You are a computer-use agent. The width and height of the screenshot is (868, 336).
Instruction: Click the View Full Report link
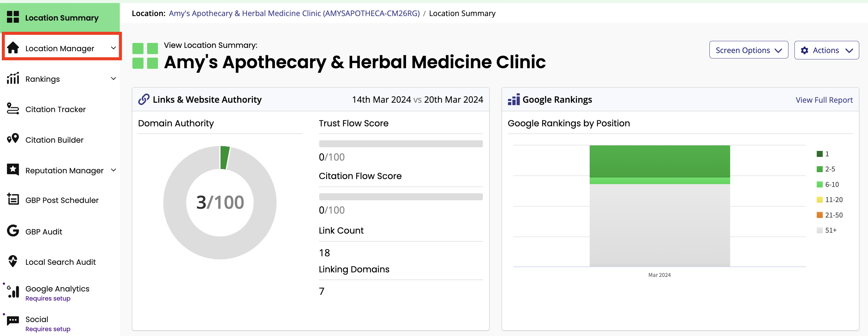pyautogui.click(x=824, y=100)
